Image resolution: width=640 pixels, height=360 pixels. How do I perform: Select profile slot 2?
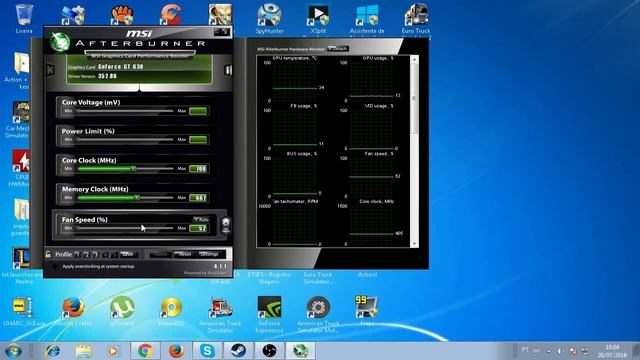pyautogui.click(x=86, y=254)
